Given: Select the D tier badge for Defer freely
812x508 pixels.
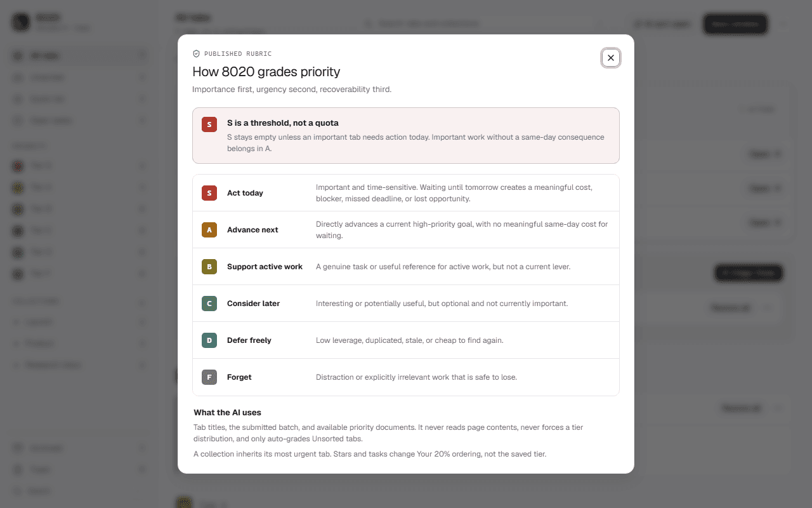Looking at the screenshot, I should click(x=209, y=340).
